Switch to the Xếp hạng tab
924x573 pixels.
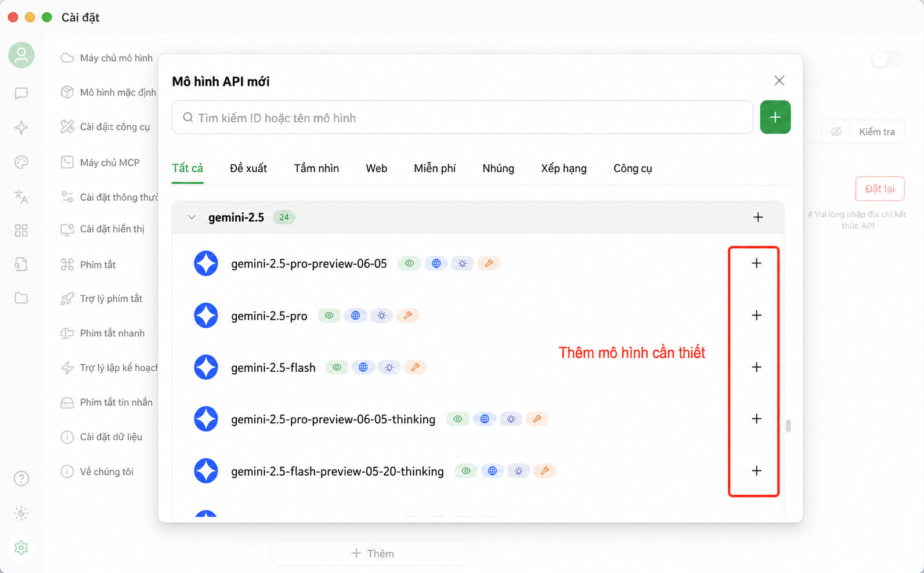564,168
